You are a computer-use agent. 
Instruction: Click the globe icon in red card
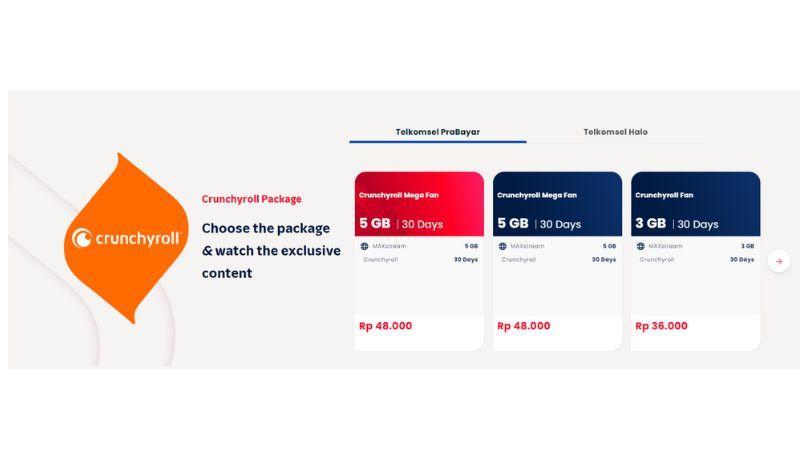click(x=364, y=246)
